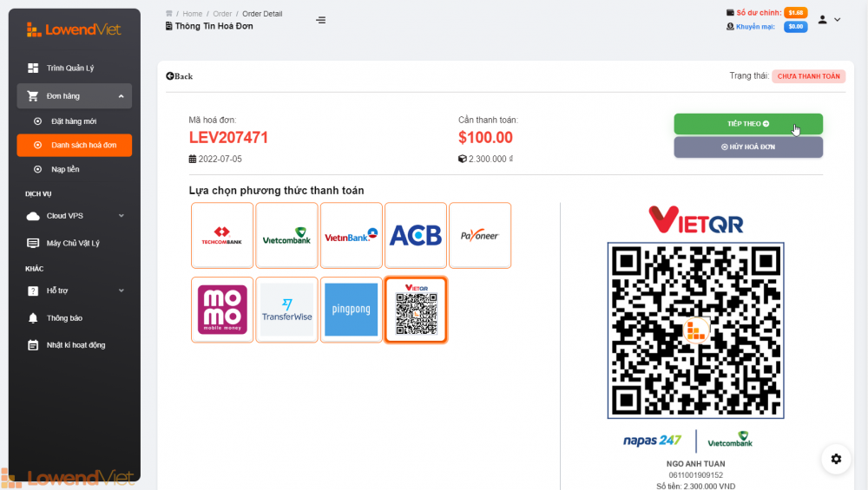Click account number 0611001909152

tap(695, 475)
